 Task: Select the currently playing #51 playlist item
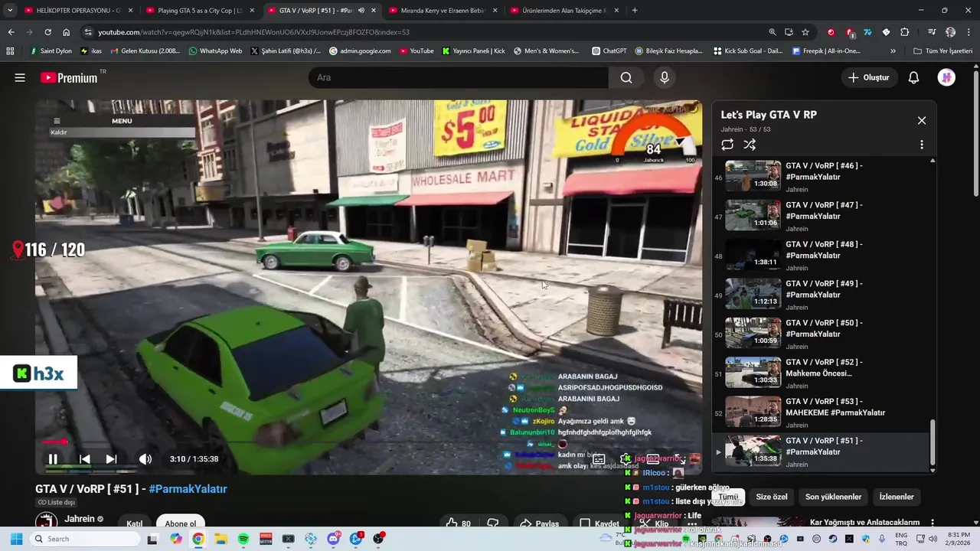823,452
